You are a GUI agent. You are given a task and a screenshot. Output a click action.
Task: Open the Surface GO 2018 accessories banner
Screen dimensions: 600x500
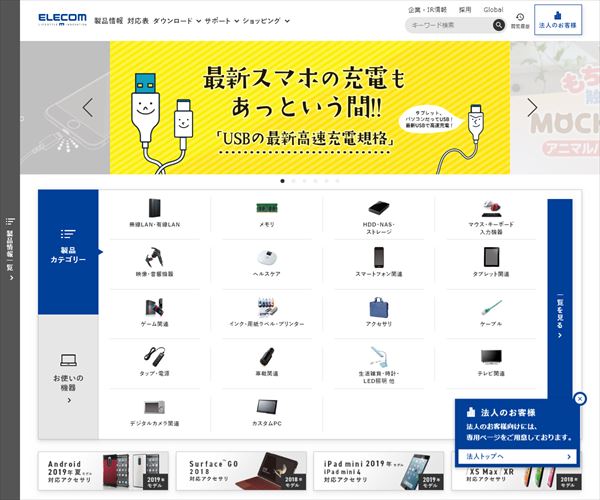point(241,471)
